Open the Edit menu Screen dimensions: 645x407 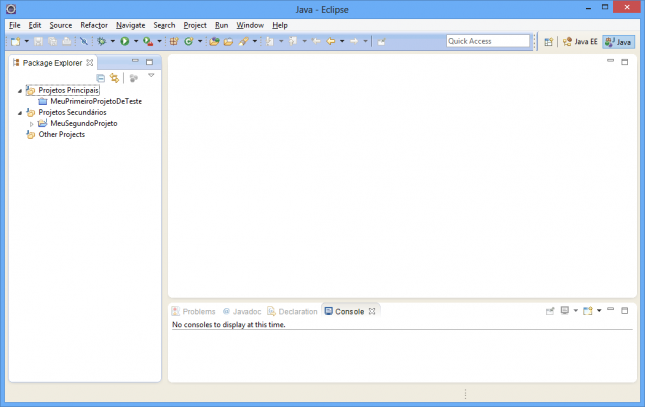[x=35, y=25]
